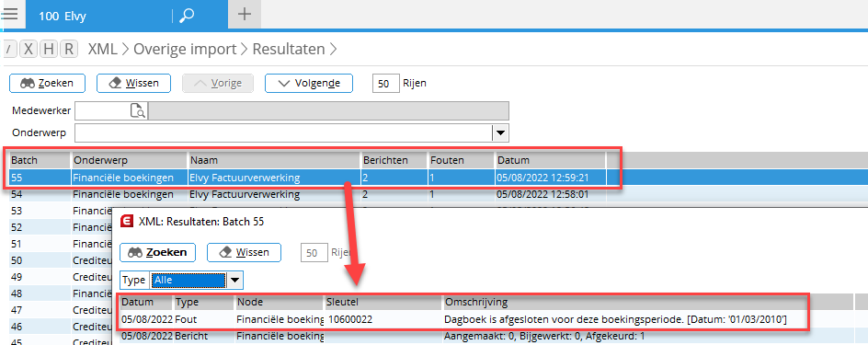Go to Overige import in breadcrumb
The height and width of the screenshot is (345, 868).
(x=185, y=50)
